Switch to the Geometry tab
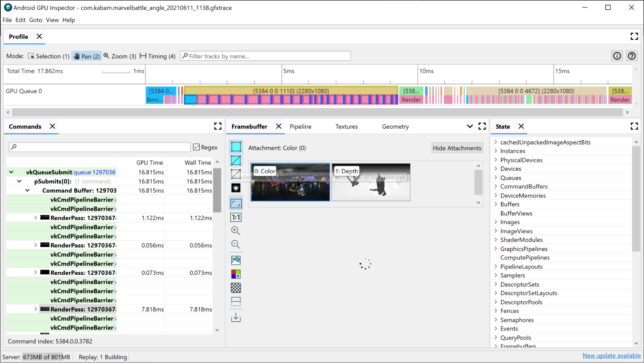Image resolution: width=644 pixels, height=363 pixels. pos(395,126)
